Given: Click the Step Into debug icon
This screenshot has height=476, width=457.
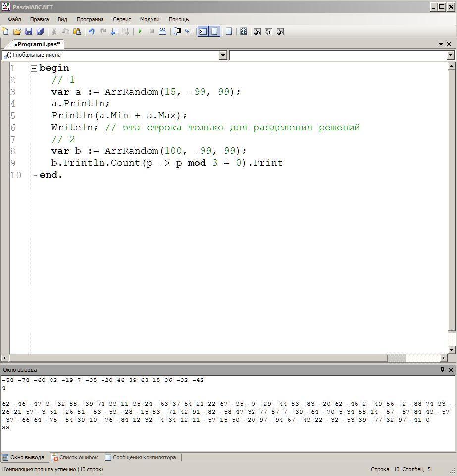Looking at the screenshot, I should (189, 31).
